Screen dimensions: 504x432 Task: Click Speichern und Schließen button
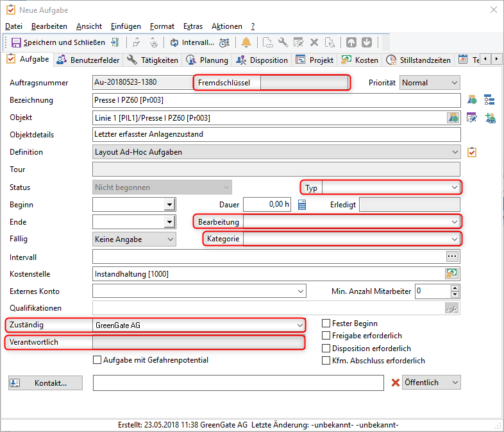point(58,42)
